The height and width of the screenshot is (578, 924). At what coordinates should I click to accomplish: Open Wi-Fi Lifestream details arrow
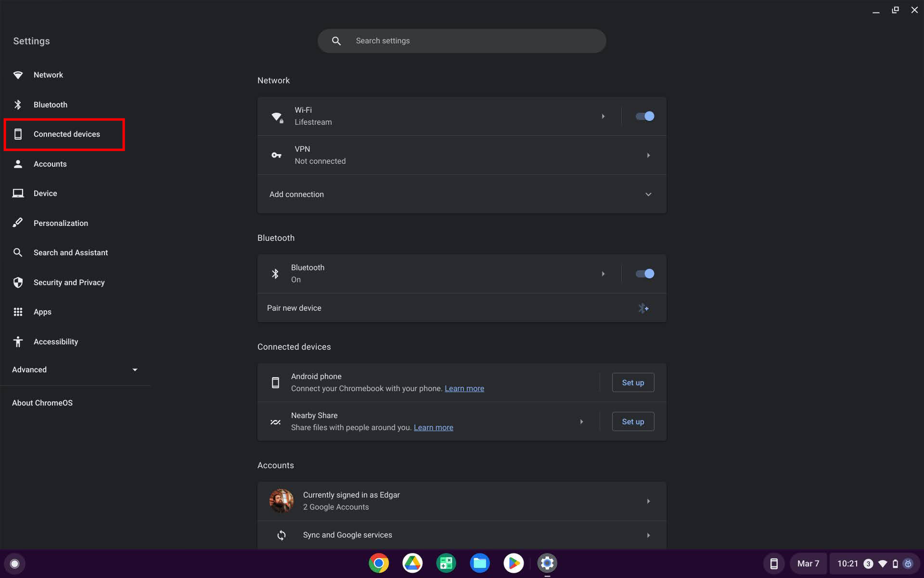(603, 116)
